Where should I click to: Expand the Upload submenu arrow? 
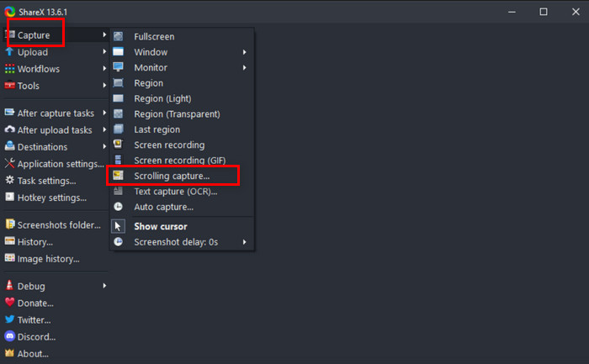[104, 51]
